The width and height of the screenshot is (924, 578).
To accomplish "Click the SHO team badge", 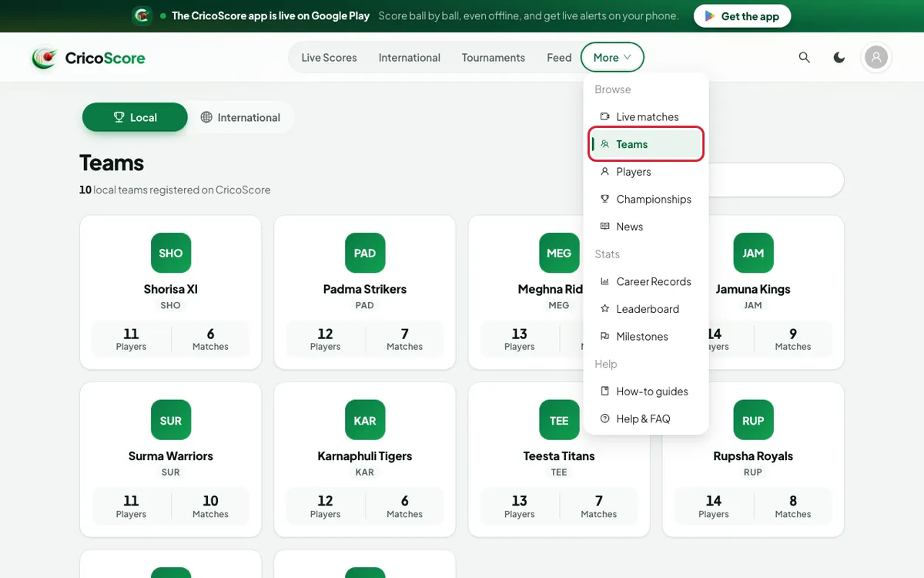I will (x=171, y=253).
